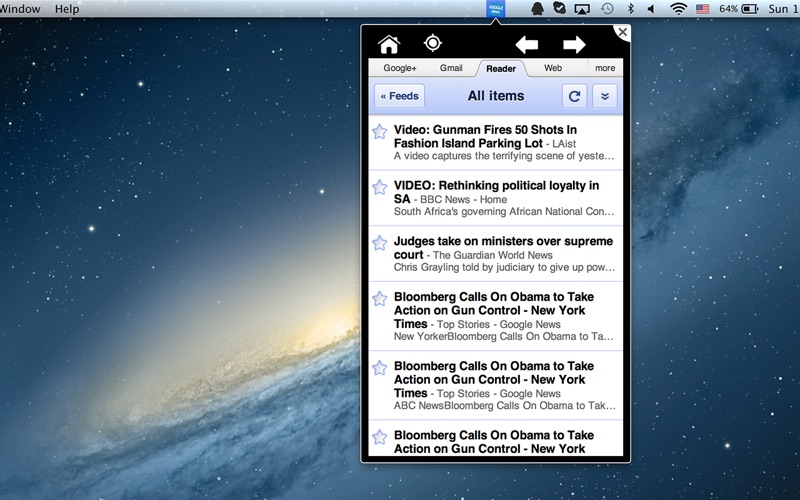Viewport: 800px width, 500px height.
Task: Click snippet 'Chris Grayling told by judiciary'
Action: (x=504, y=267)
